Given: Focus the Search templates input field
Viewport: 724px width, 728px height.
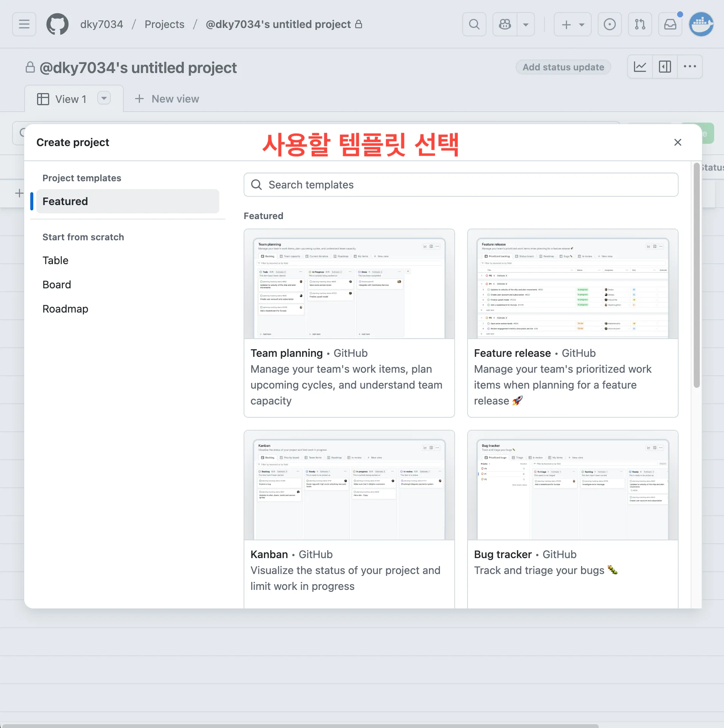Looking at the screenshot, I should click(x=461, y=185).
